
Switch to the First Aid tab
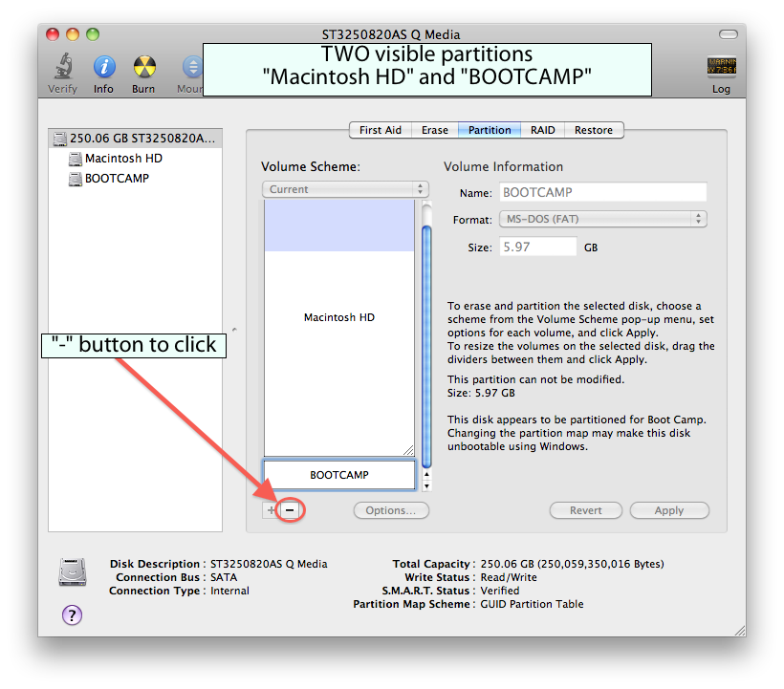(380, 130)
